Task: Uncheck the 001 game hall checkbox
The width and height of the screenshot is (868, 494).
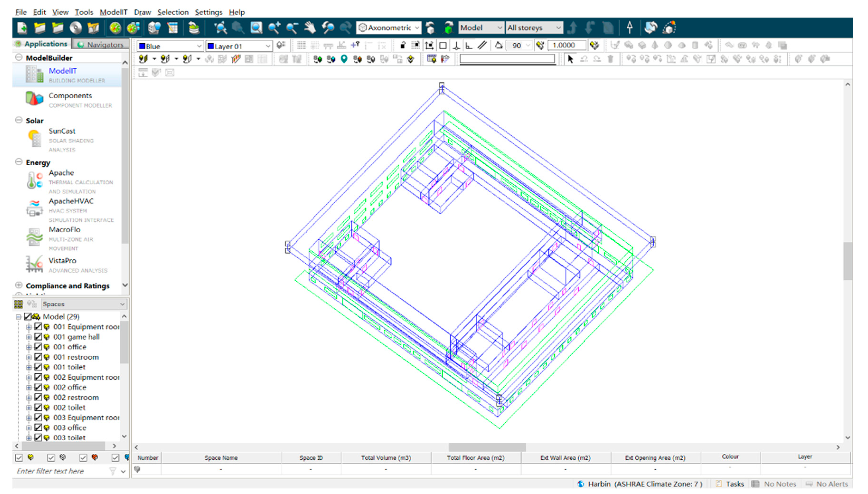Action: click(x=38, y=337)
